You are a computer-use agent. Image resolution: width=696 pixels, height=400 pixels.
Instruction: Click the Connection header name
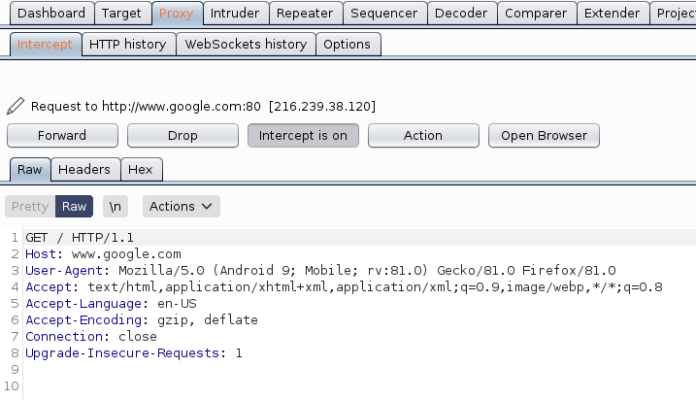click(x=64, y=337)
